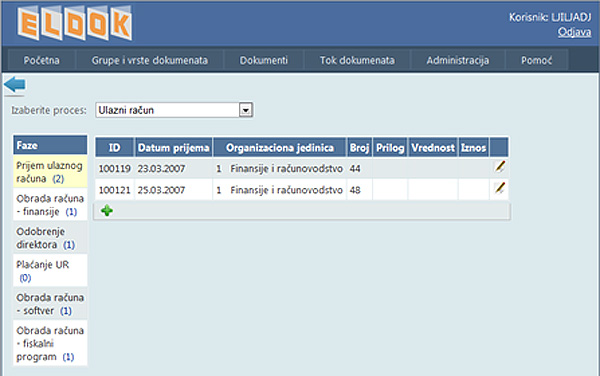
Task: Click the blue back arrow icon
Action: (15, 84)
